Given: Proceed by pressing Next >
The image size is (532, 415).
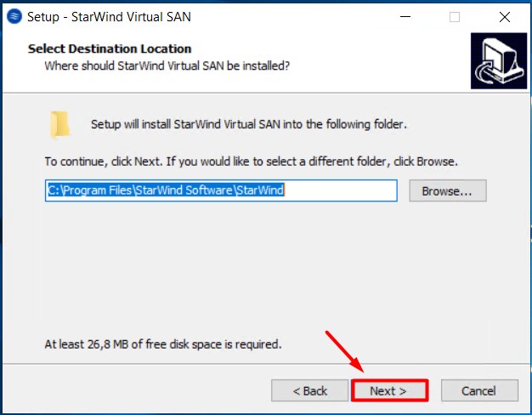Looking at the screenshot, I should 388,390.
